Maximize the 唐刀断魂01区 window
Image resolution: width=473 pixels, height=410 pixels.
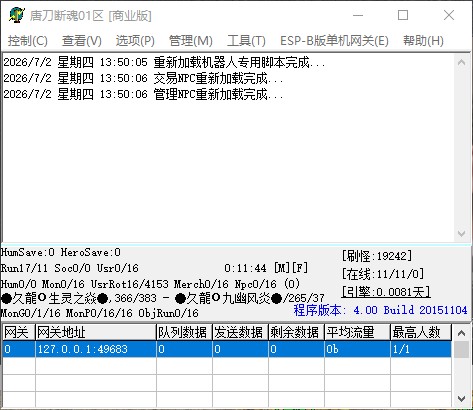[x=403, y=15]
